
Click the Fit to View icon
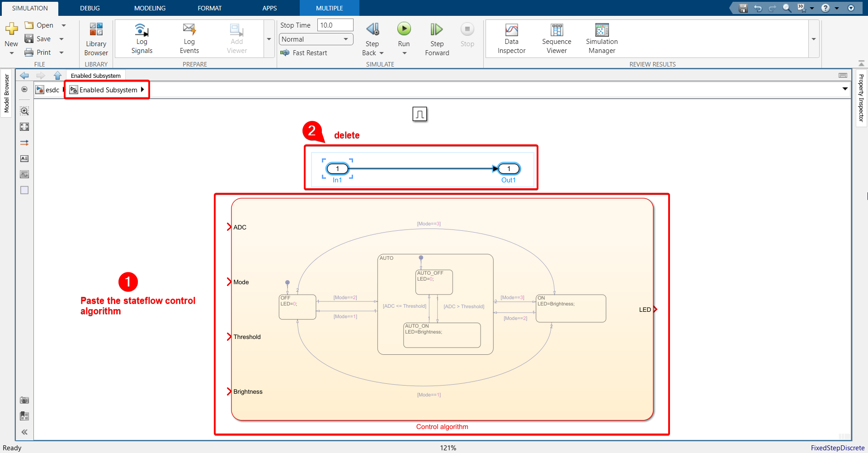24,127
